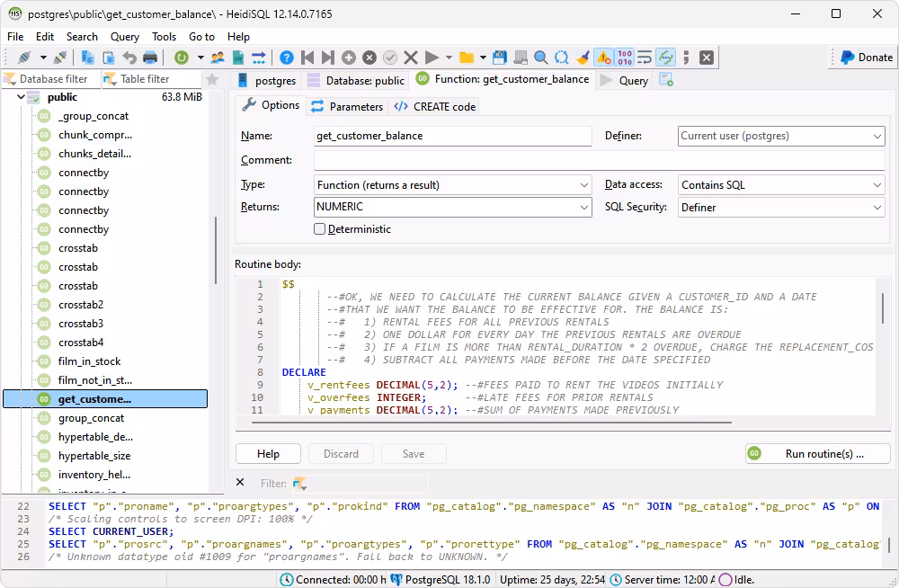Open the Tools menu
The image size is (899, 588).
164,37
